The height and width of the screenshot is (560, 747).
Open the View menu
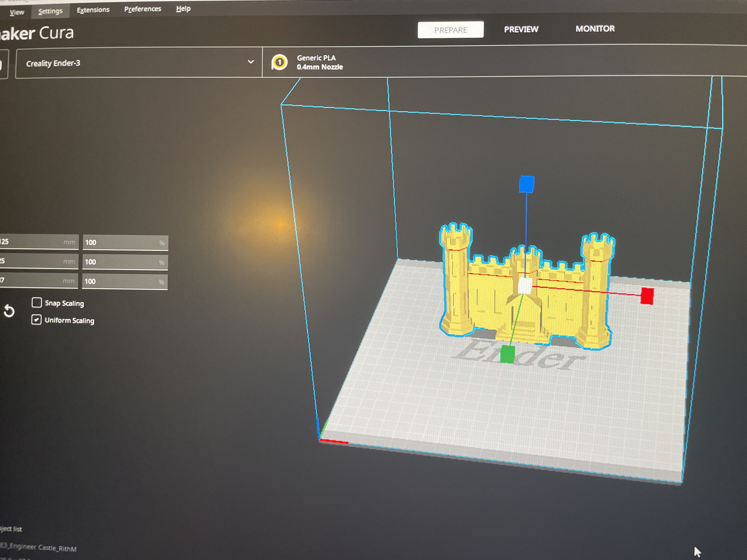coord(16,12)
